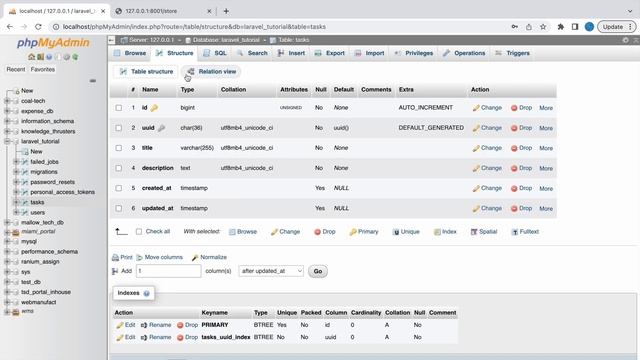Click Change for the title column
This screenshot has width=640, height=360.
click(x=487, y=148)
